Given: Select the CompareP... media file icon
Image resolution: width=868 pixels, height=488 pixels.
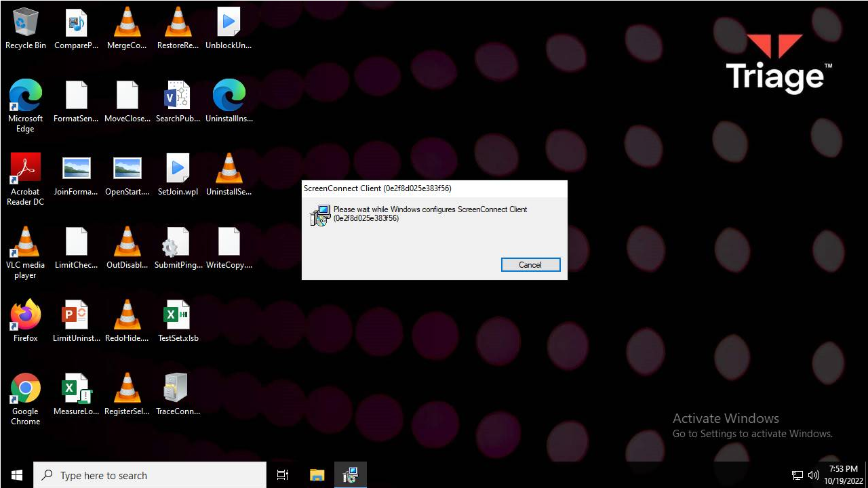Looking at the screenshot, I should 76,28.
